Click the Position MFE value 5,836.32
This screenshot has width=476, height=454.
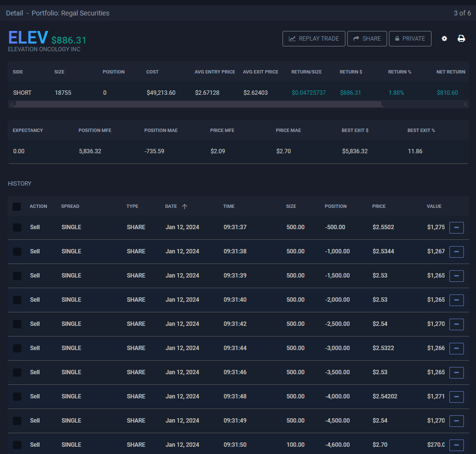(x=90, y=151)
